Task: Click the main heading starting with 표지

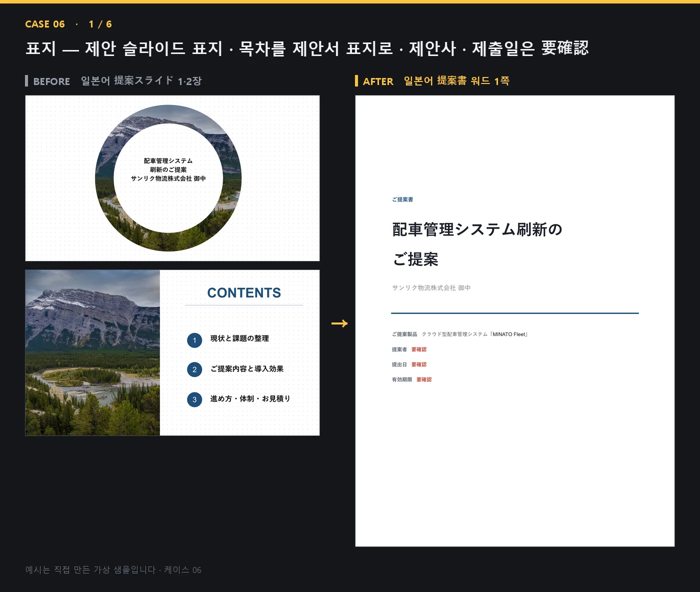Action: [x=307, y=48]
